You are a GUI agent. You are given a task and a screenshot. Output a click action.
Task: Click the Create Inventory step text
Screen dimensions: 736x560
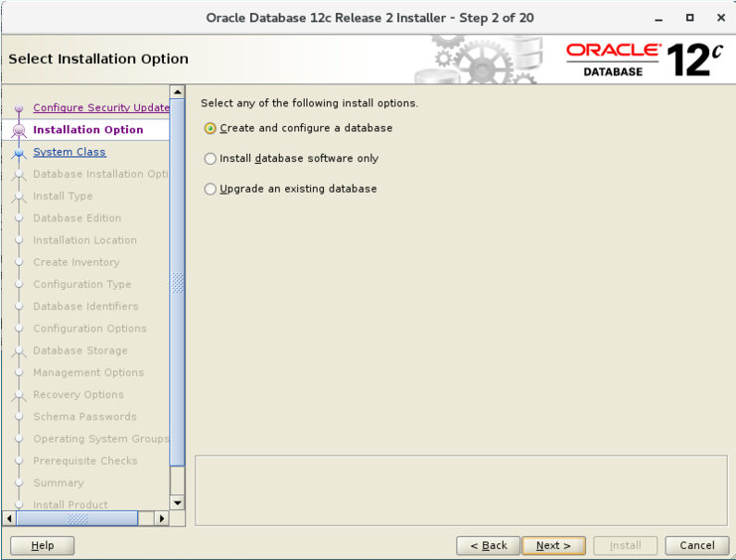(x=76, y=262)
